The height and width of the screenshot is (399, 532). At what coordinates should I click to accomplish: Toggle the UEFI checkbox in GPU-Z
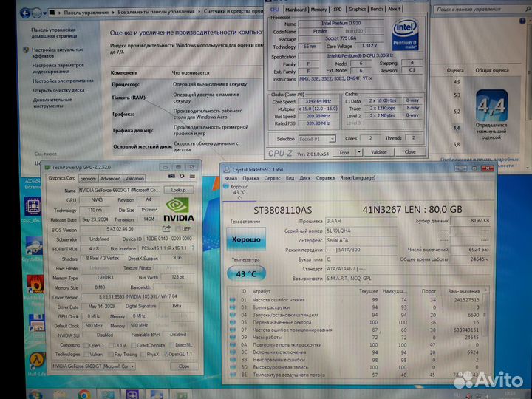pos(178,228)
